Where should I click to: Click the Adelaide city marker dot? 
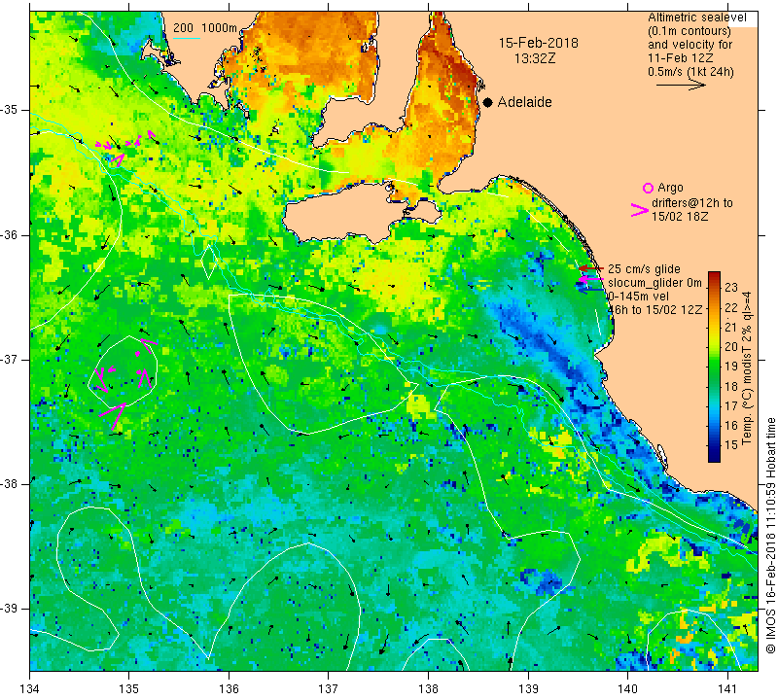coord(488,102)
